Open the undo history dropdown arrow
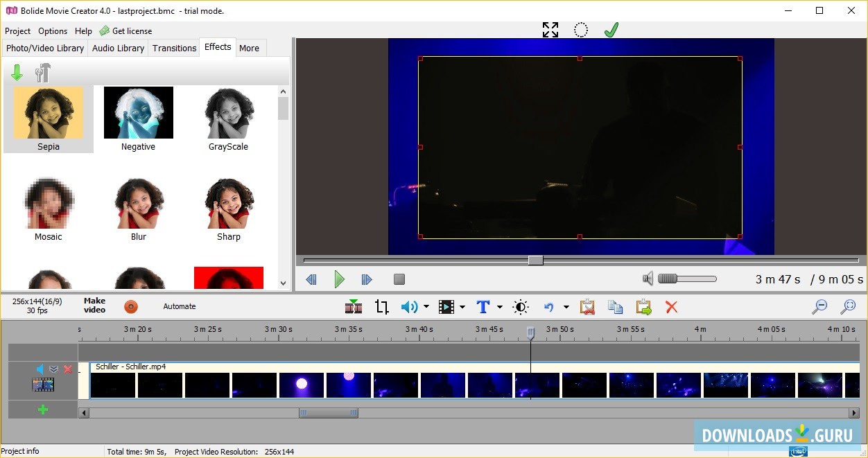 (566, 306)
